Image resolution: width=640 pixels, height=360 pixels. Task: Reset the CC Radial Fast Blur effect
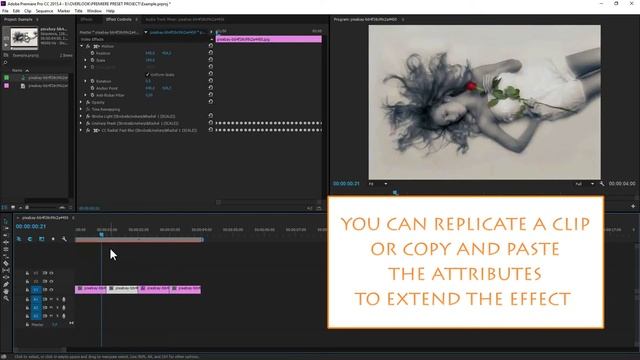coord(211,130)
